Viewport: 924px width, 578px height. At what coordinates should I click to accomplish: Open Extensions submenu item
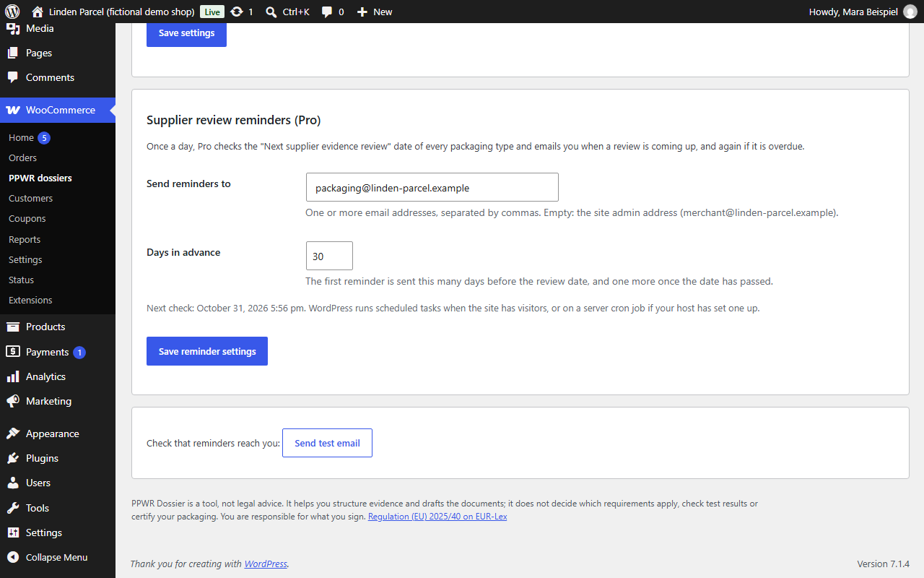pos(30,300)
